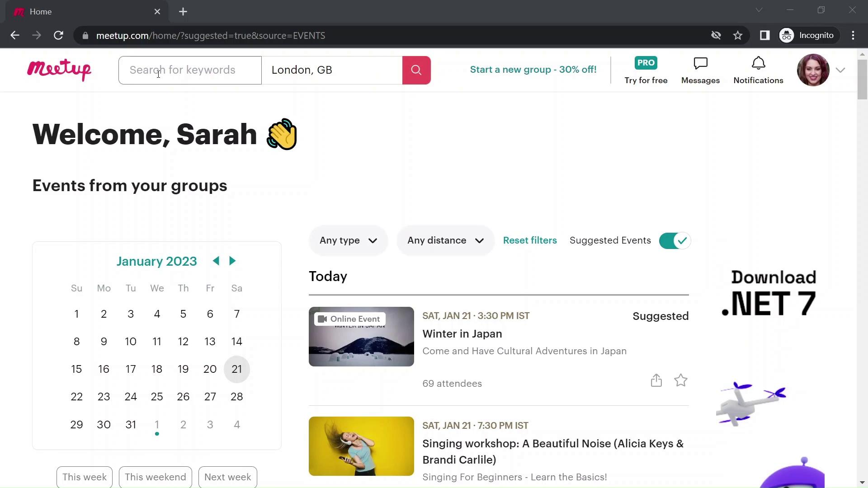Click the share icon on Winter in Japan
Screen dimensions: 868x488
[x=656, y=380]
